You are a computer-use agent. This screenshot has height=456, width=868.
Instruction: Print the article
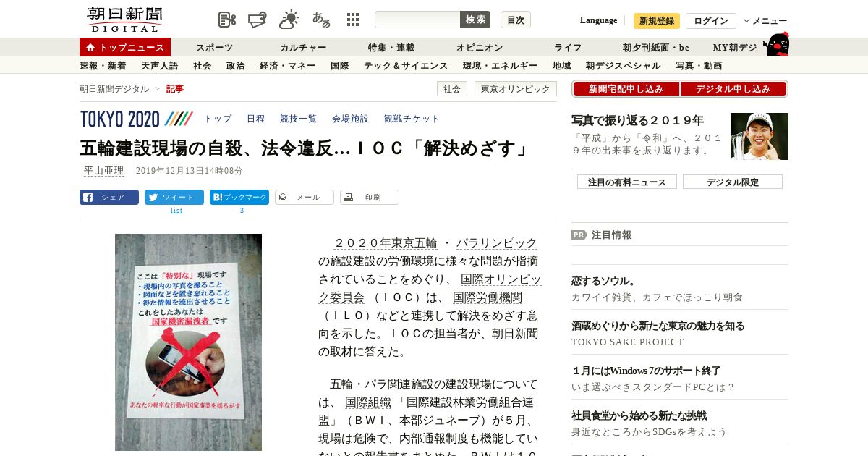[x=370, y=197]
